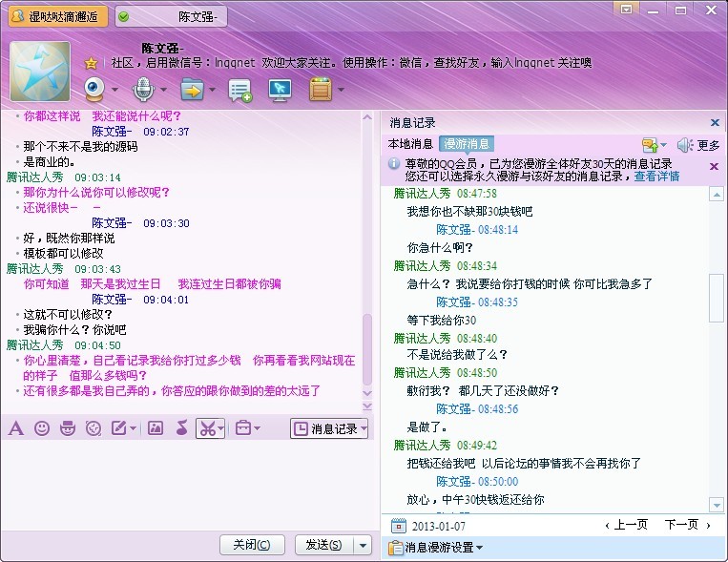728x562 pixels.
Task: Open 消息漫游设置 dropdown menu
Action: (444, 548)
